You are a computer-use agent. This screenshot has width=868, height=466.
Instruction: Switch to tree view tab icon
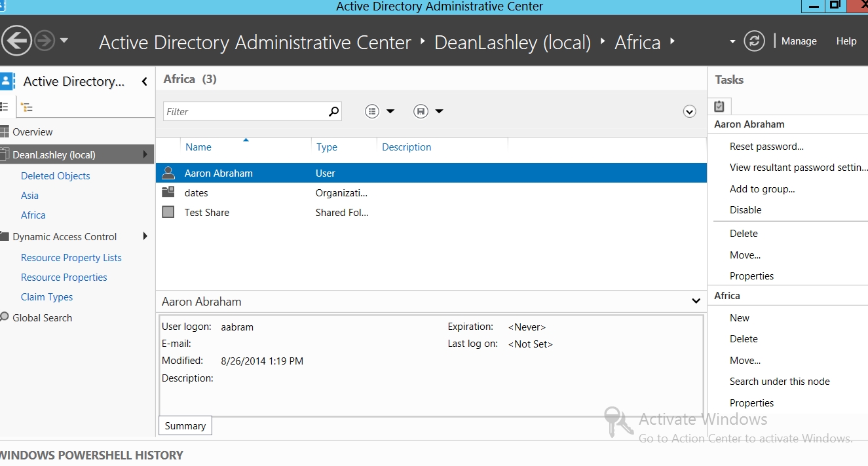tap(27, 107)
